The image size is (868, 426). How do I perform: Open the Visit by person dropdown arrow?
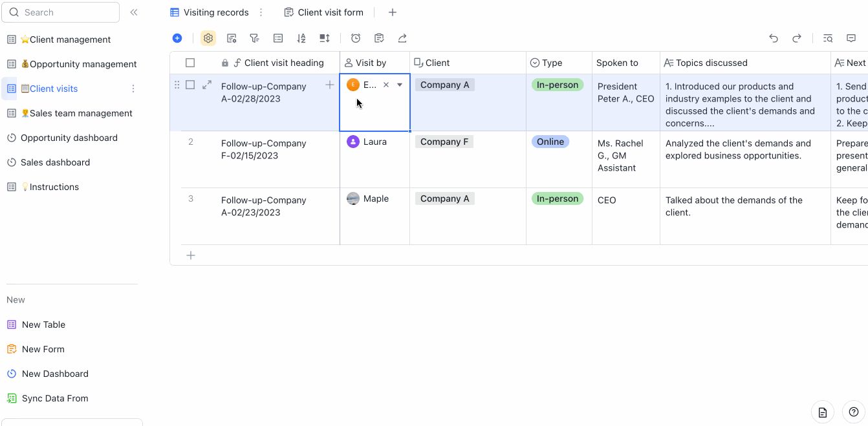coord(400,85)
